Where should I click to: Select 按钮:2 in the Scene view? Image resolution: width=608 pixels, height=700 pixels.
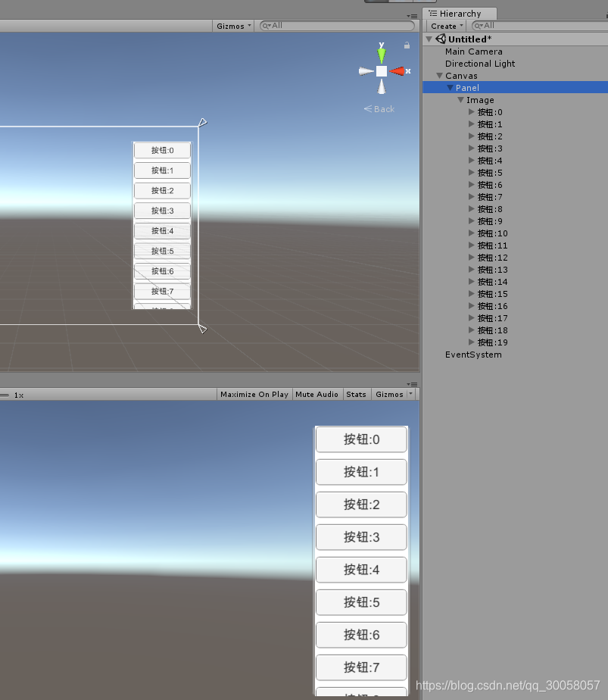(x=162, y=191)
